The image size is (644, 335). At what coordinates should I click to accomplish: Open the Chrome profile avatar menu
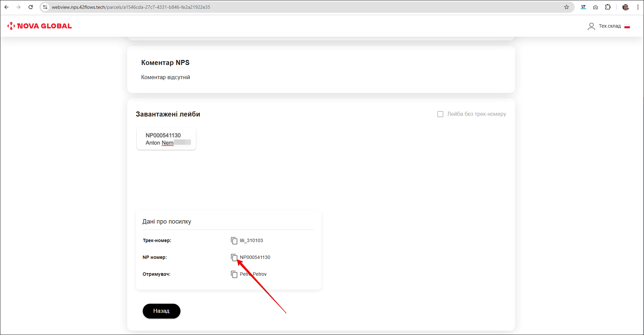coord(625,7)
